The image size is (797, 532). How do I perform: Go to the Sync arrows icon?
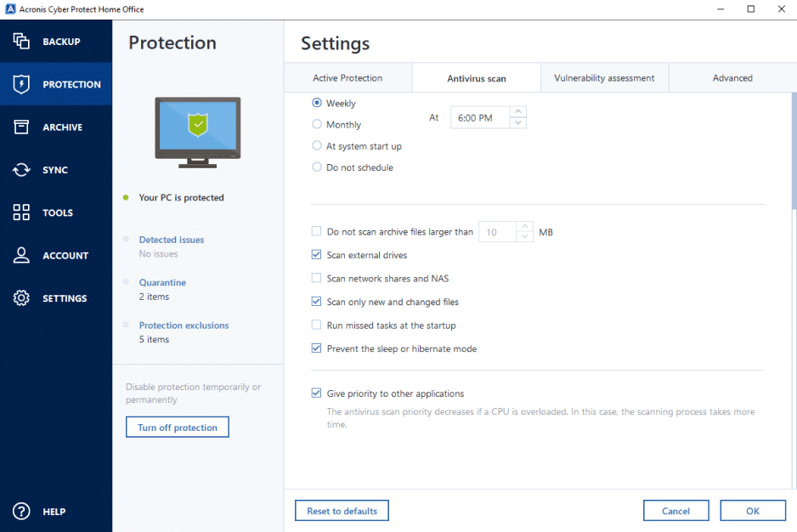tap(21, 170)
